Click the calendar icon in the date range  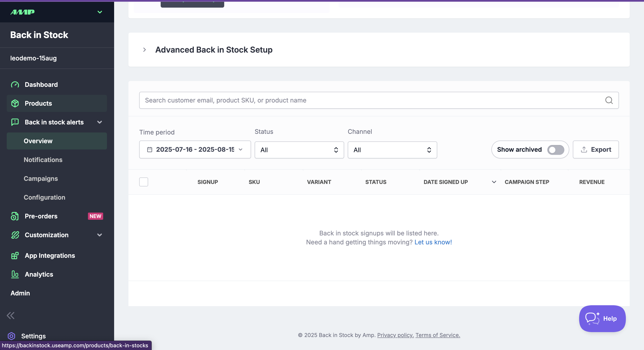(149, 149)
